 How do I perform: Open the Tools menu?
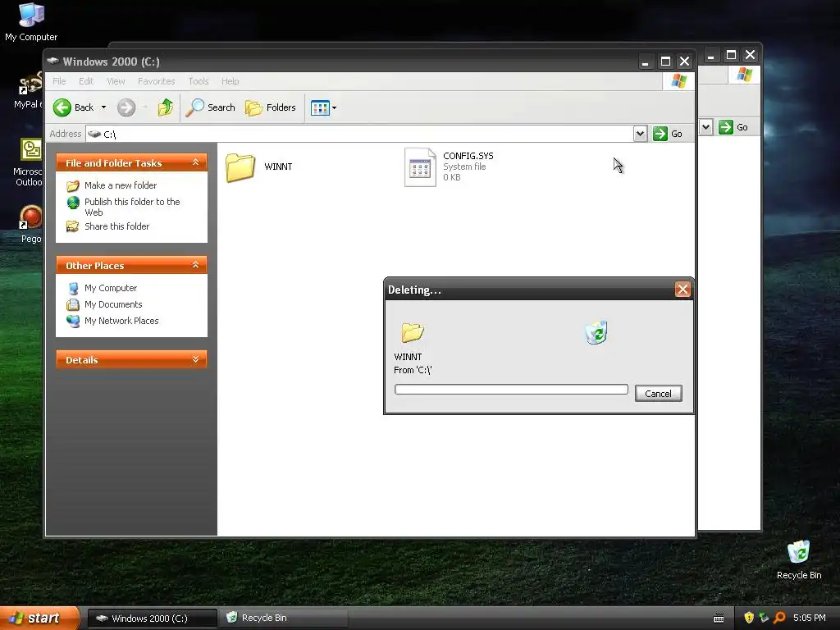(x=199, y=81)
